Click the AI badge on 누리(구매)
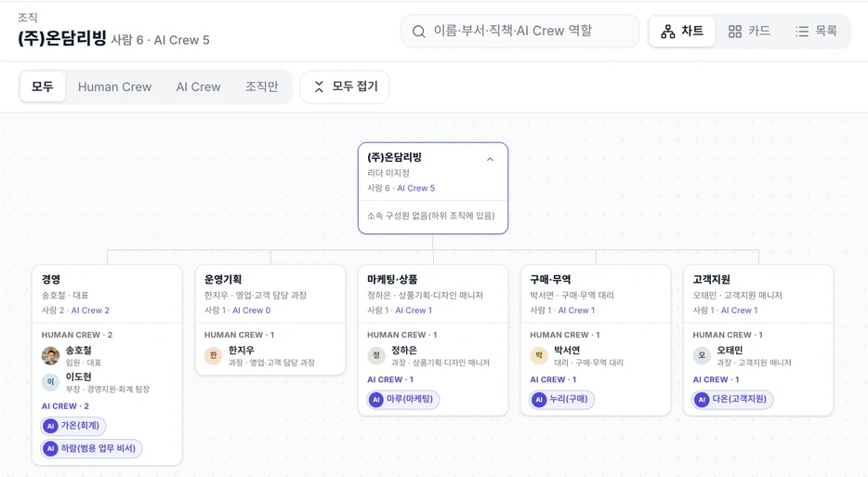This screenshot has width=868, height=477. click(x=539, y=400)
